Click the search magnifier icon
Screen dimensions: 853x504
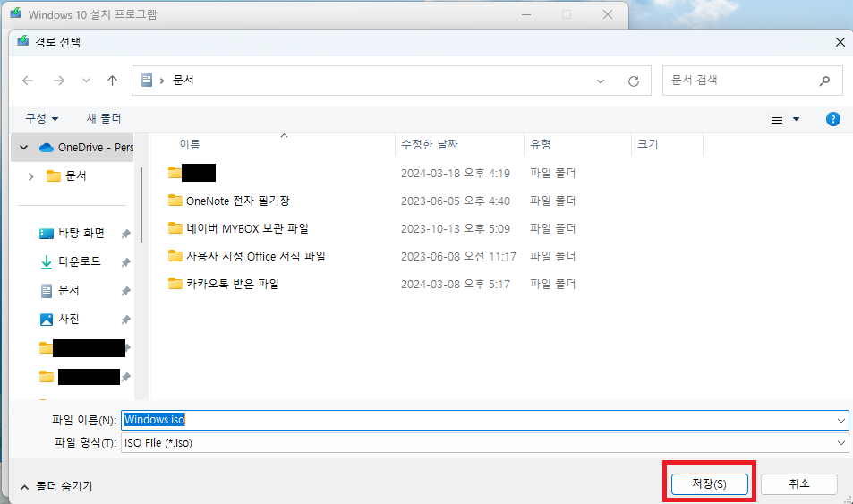pyautogui.click(x=824, y=81)
